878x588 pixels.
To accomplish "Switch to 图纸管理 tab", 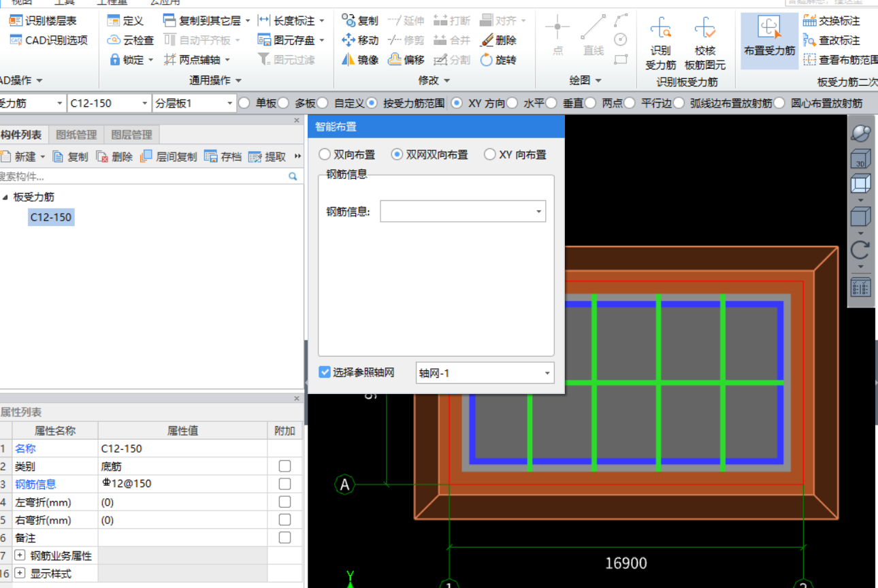I will [x=76, y=135].
